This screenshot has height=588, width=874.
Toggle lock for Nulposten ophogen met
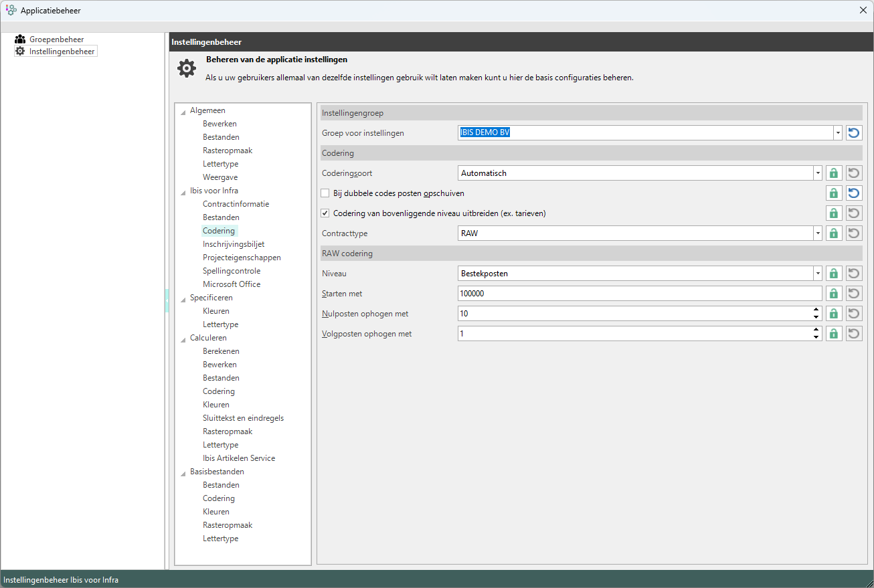[833, 314]
